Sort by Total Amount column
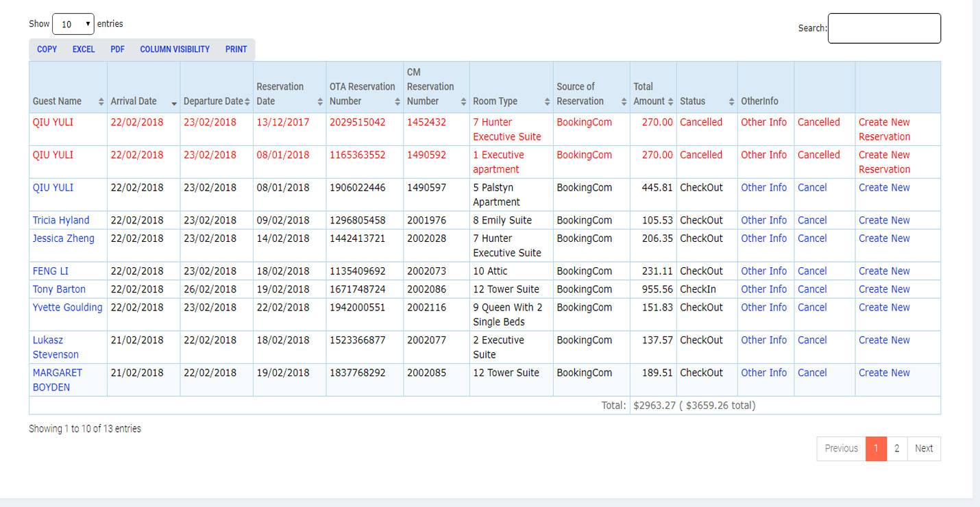 click(670, 101)
